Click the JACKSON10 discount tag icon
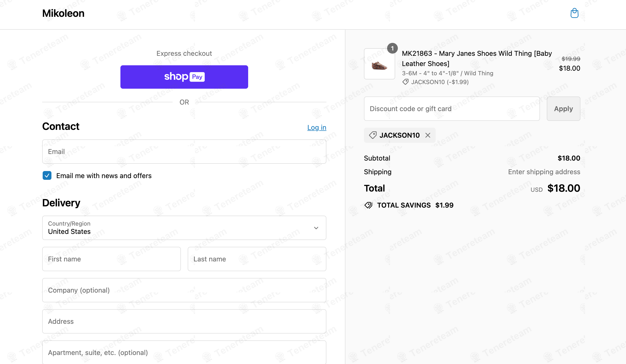The image size is (626, 364). pos(373,135)
